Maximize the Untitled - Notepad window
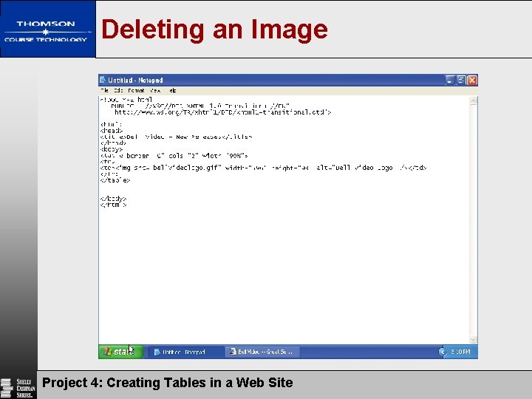 pos(461,80)
